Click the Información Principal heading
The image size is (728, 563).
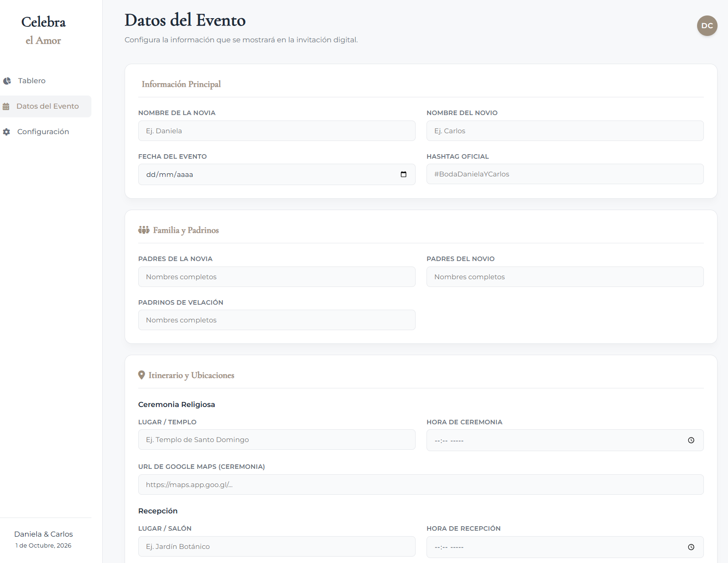[x=181, y=84]
